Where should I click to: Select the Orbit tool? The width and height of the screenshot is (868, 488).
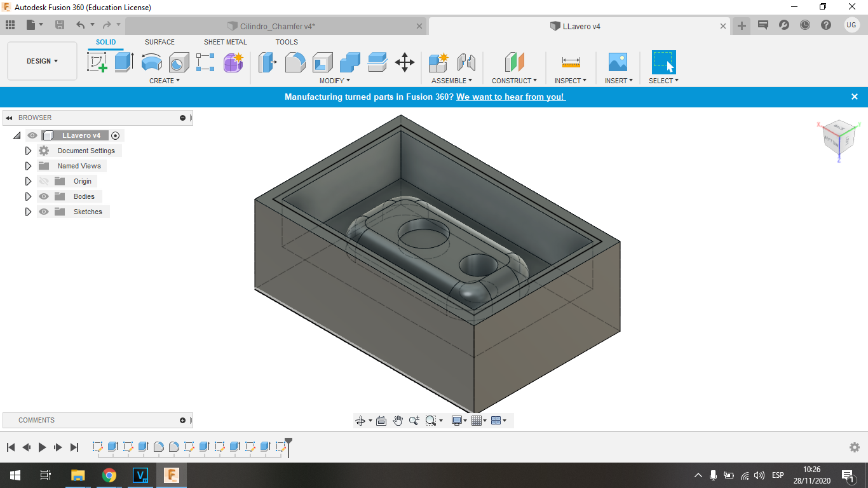pyautogui.click(x=360, y=421)
